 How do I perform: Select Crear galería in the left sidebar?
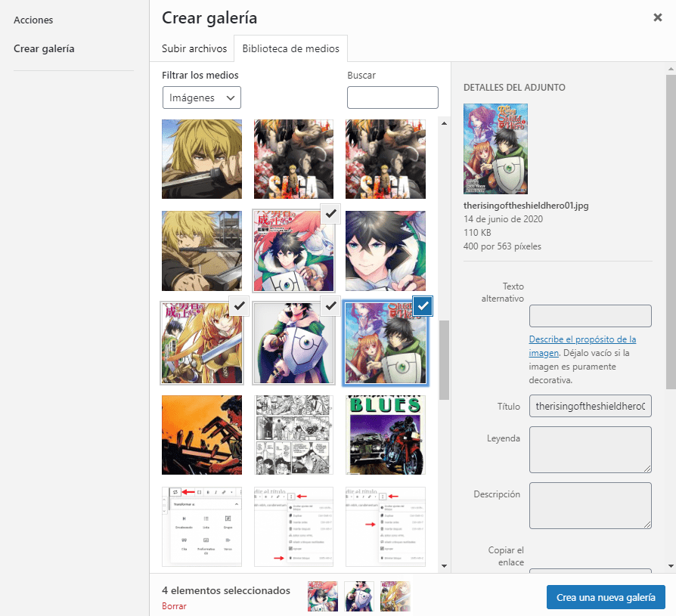44,48
